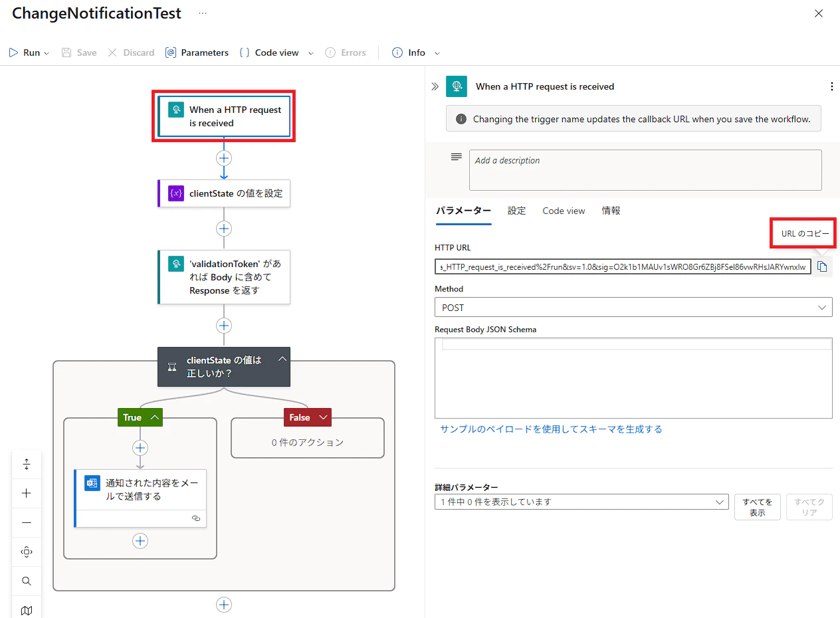Click the Errors toolbar item

[346, 52]
